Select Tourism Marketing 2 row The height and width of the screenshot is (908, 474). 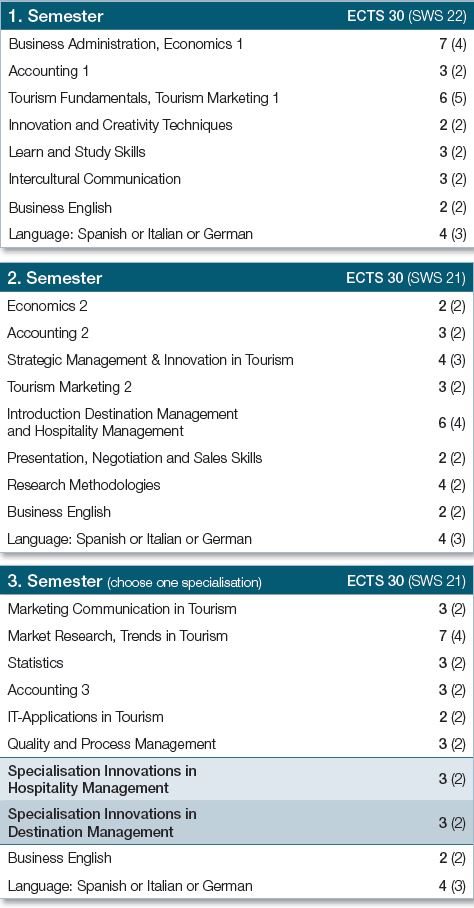(x=237, y=387)
